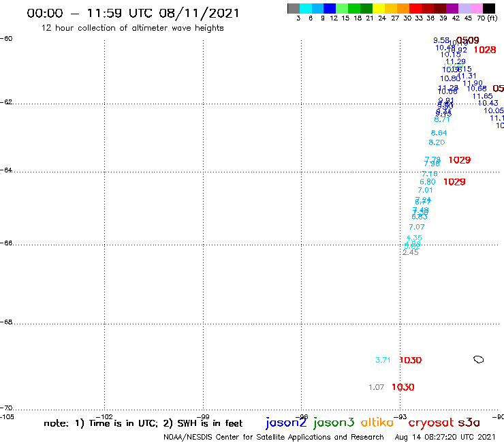Click the '1029' label beside 6.80
The height and width of the screenshot is (443, 504).
[454, 182]
